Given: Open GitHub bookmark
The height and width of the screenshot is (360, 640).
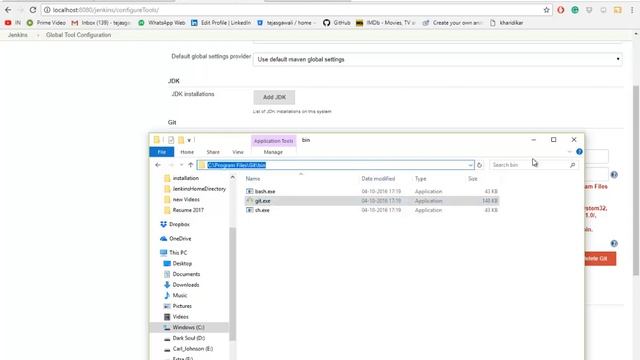Looking at the screenshot, I should pyautogui.click(x=337, y=23).
